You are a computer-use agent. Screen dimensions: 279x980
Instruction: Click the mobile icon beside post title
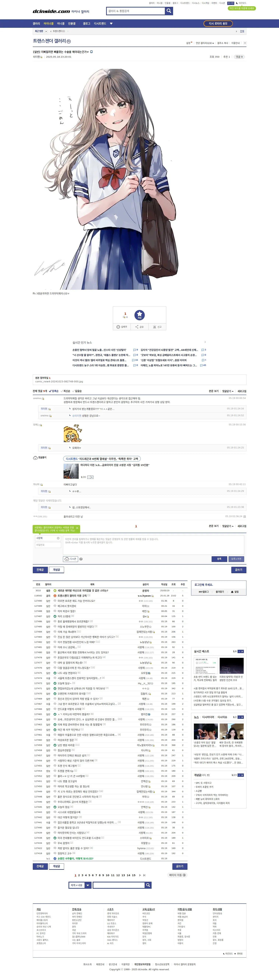[91, 52]
